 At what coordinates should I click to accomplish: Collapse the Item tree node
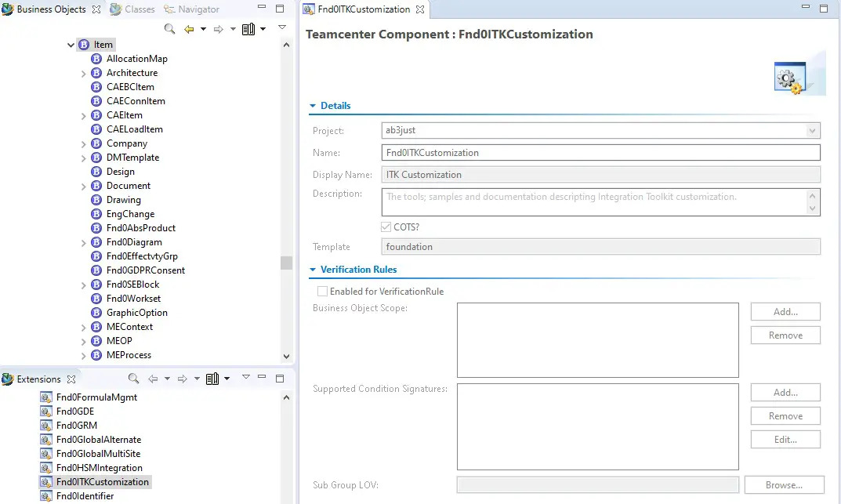coord(71,45)
